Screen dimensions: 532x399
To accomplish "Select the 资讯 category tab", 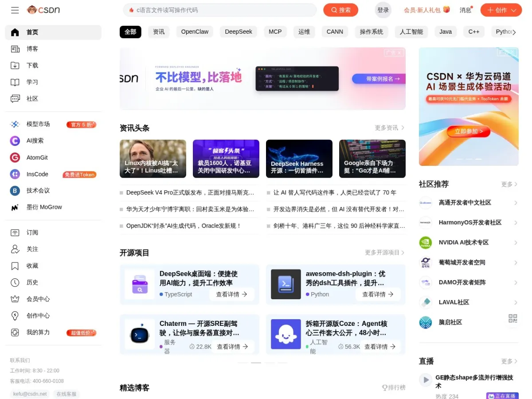I will point(159,31).
